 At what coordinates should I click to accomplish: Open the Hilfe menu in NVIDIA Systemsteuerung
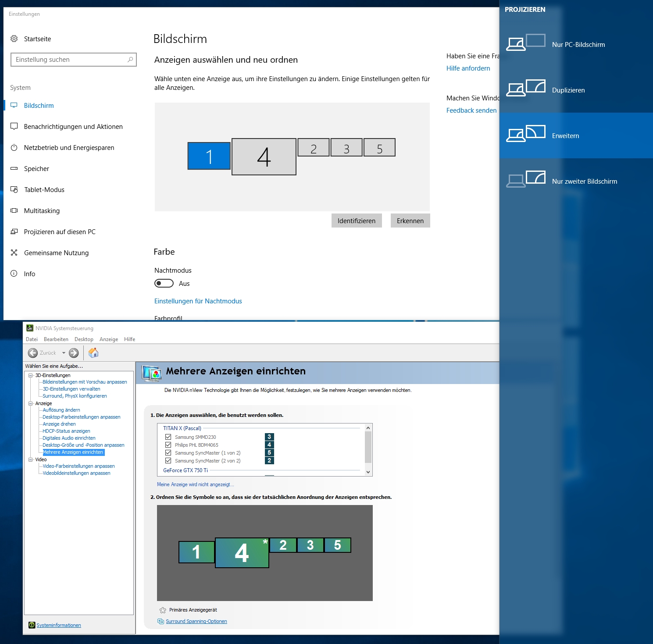(129, 339)
